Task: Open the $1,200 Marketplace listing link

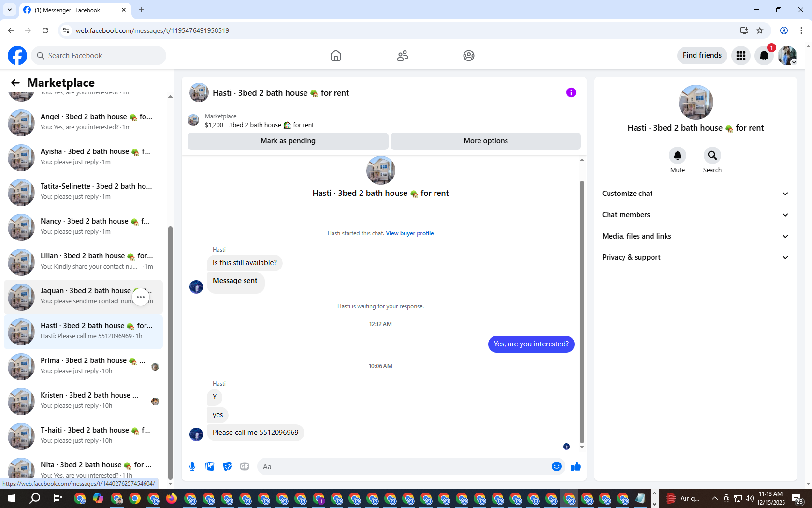Action: [259, 125]
